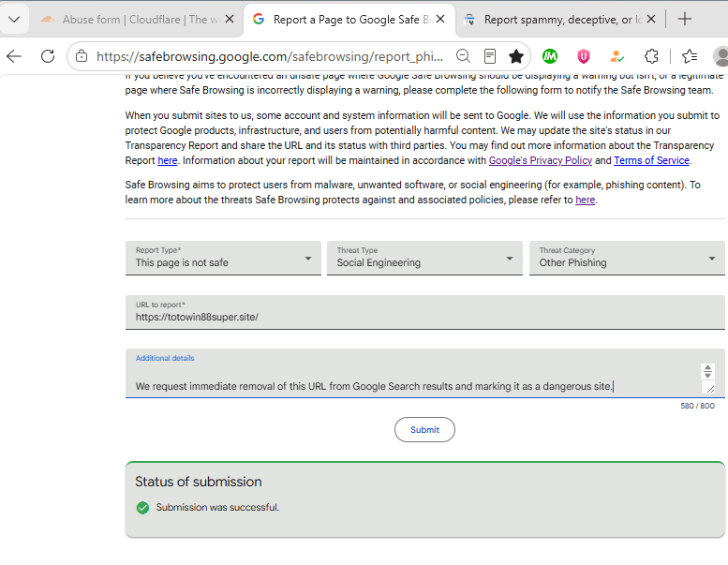Open Google's Privacy Policy link

[x=541, y=160]
